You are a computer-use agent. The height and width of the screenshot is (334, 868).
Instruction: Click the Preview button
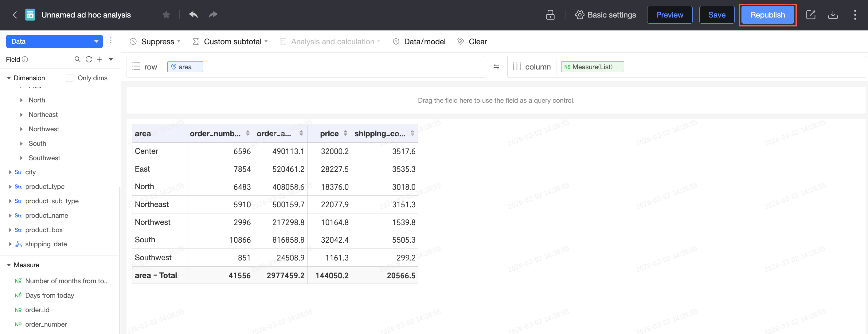pos(670,15)
